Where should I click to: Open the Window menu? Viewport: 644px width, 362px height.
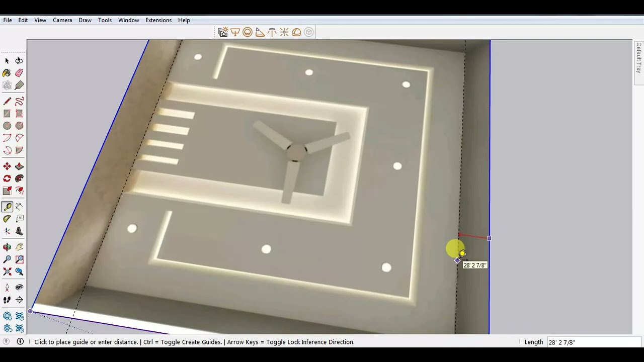click(x=129, y=20)
